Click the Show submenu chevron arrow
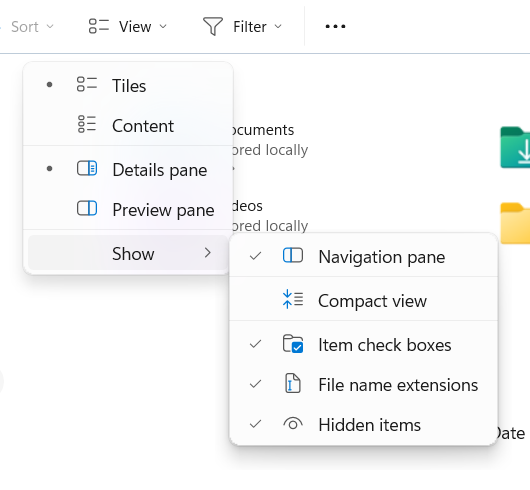530x490 pixels. (208, 253)
